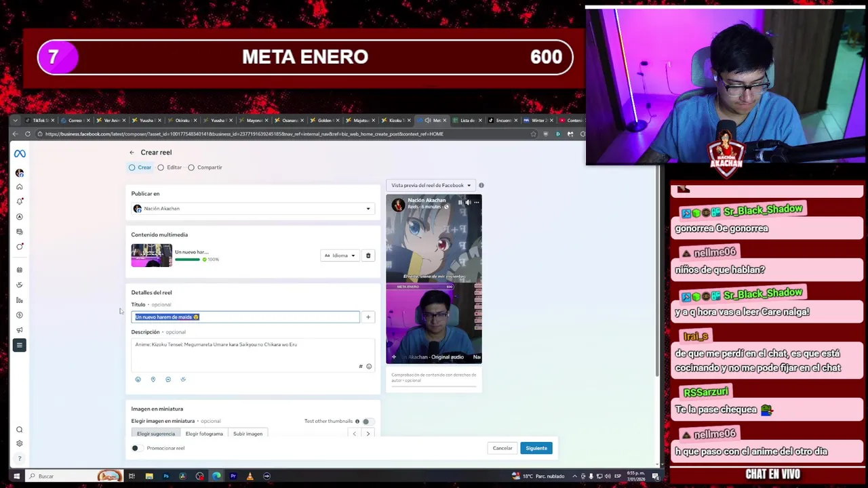Click the page vertical scrollbar
Viewport: 868px width, 488px height.
(x=656, y=271)
